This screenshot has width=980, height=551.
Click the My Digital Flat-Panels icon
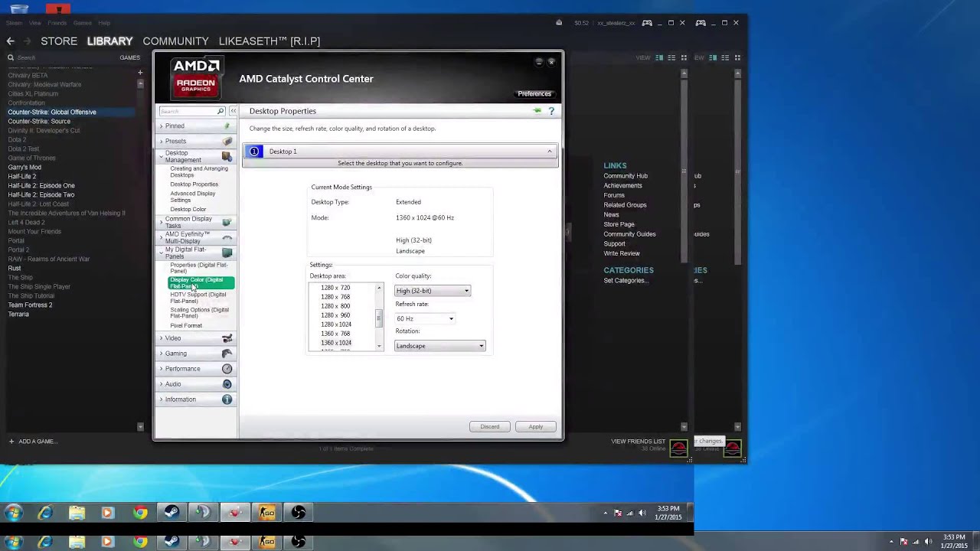click(x=227, y=253)
